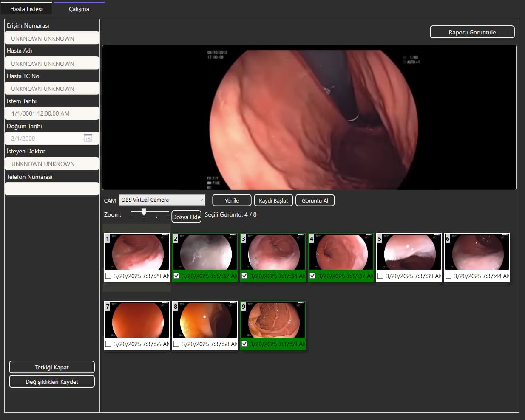Click the Telefon Numarası input field
This screenshot has height=420, width=525.
tap(52, 189)
